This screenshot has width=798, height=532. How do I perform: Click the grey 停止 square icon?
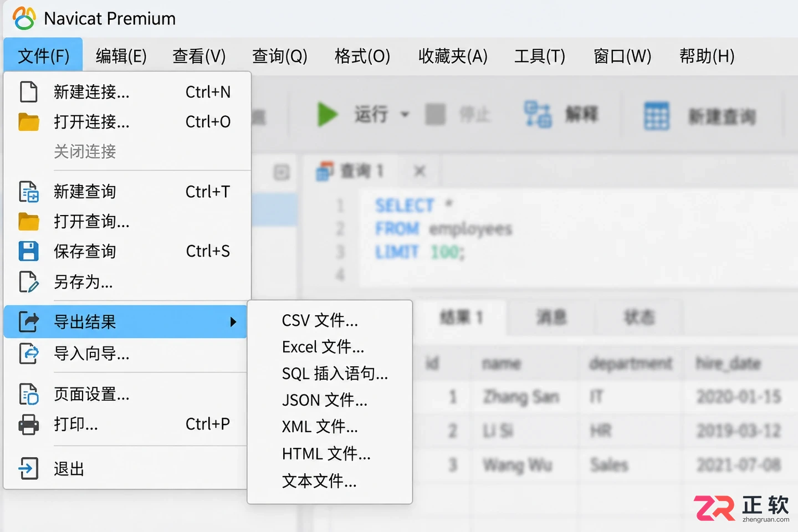click(x=435, y=115)
